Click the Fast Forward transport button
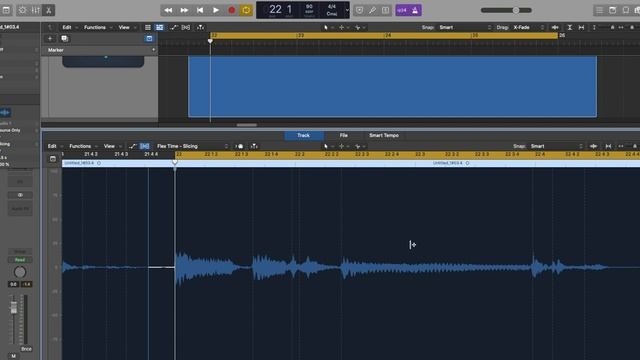Viewport: 640px width, 360px height. [184, 10]
